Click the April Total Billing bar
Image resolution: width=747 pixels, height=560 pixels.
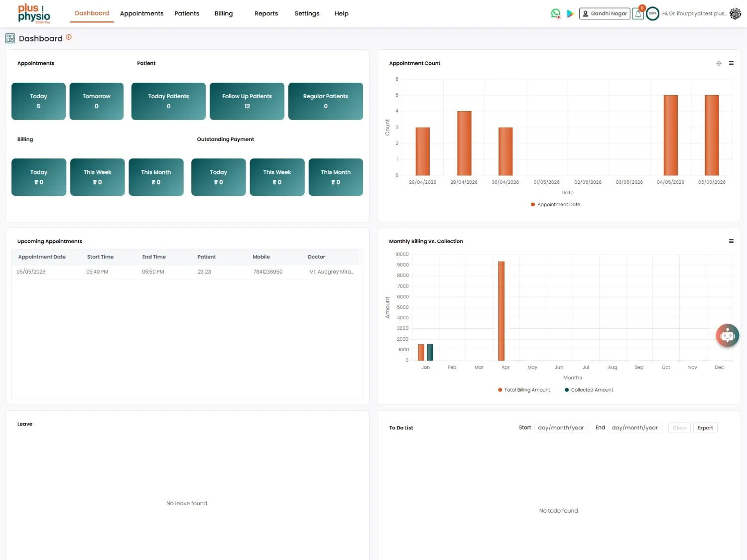click(501, 311)
